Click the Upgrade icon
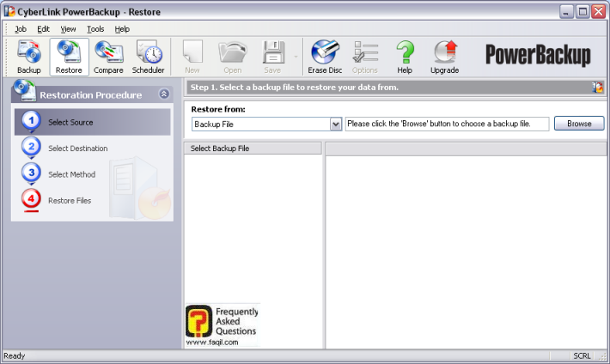610x364 pixels. 444,58
